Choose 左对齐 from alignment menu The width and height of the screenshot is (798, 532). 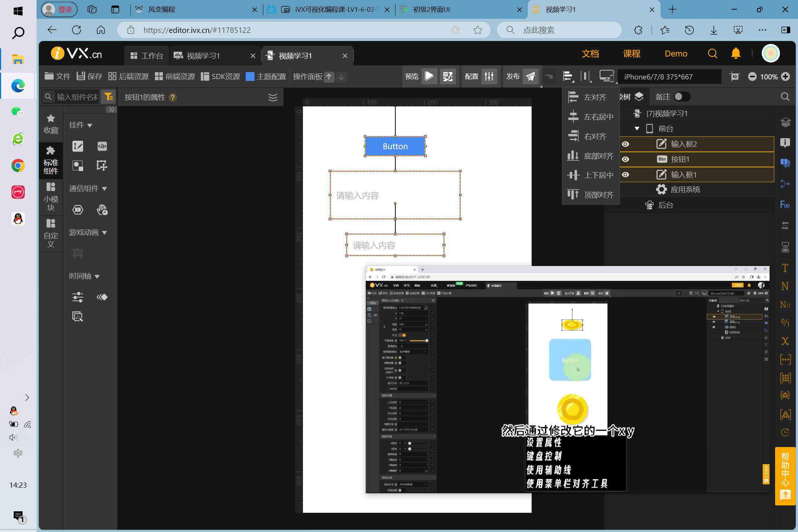coord(591,97)
